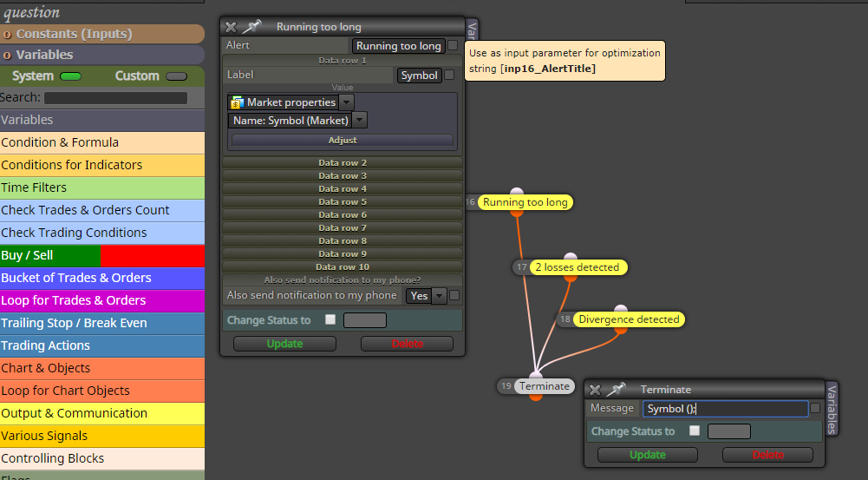This screenshot has height=480, width=868.
Task: Focus the Search field
Action: [115, 98]
